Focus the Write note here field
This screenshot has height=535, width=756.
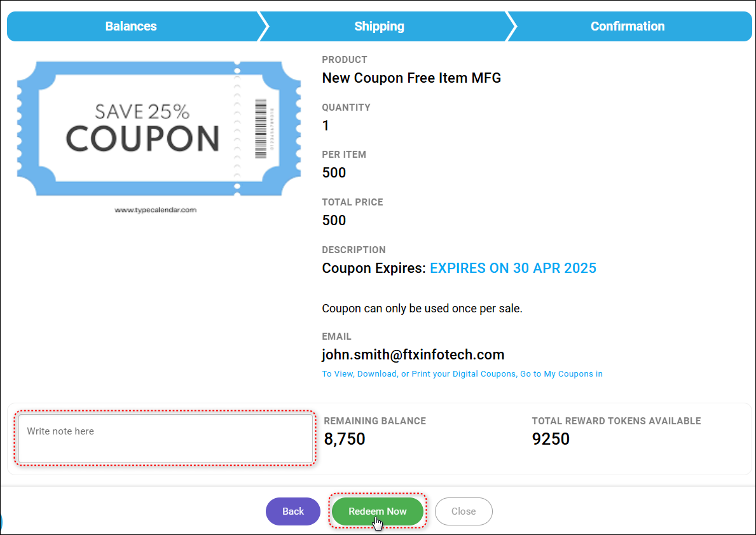click(x=165, y=438)
